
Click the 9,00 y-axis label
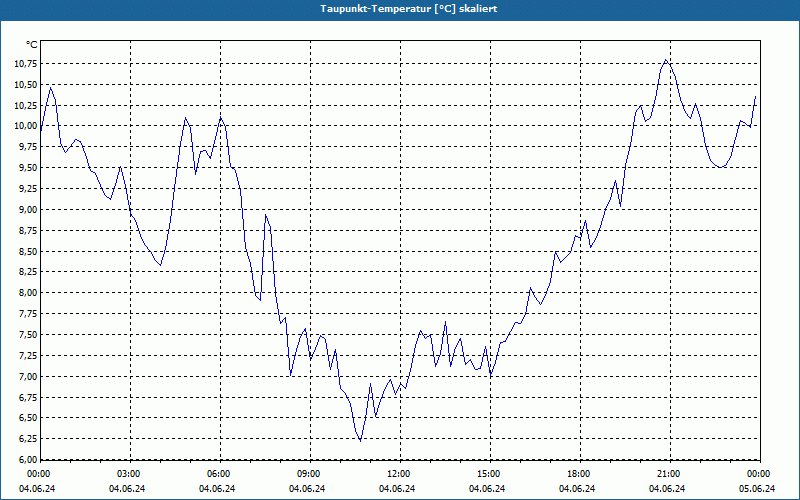pyautogui.click(x=28, y=210)
